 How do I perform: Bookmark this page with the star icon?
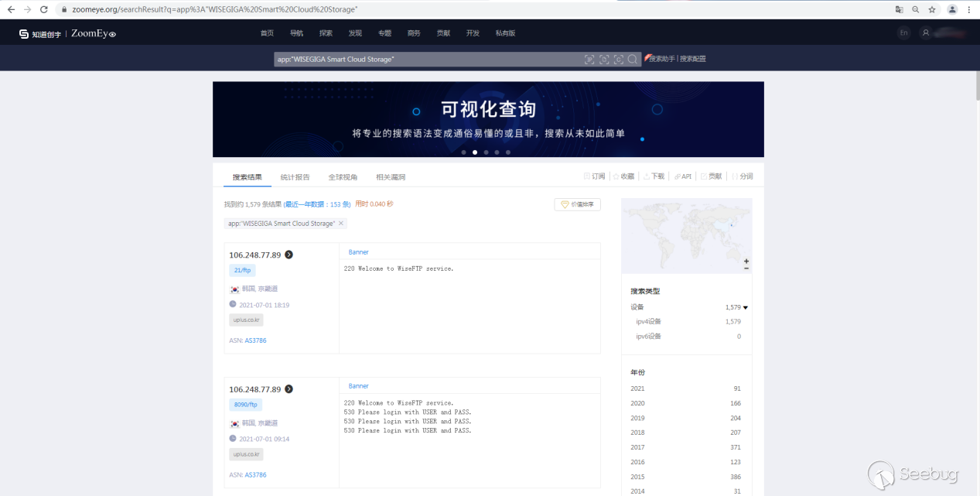click(932, 9)
